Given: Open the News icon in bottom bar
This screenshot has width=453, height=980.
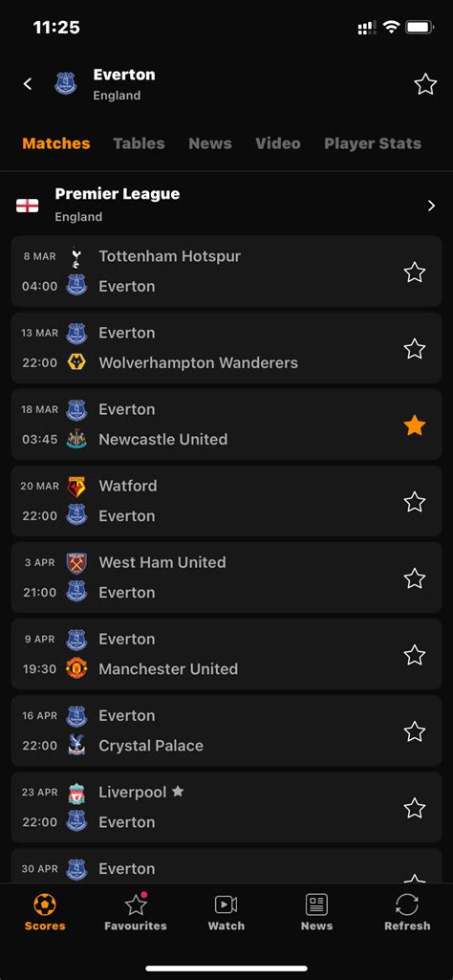Looking at the screenshot, I should pyautogui.click(x=316, y=904).
